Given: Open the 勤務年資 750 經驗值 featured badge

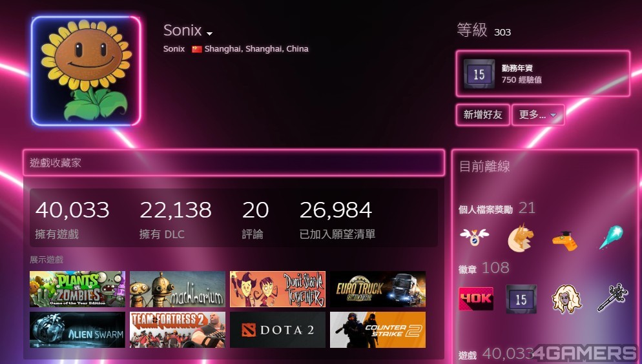Looking at the screenshot, I should coord(543,74).
